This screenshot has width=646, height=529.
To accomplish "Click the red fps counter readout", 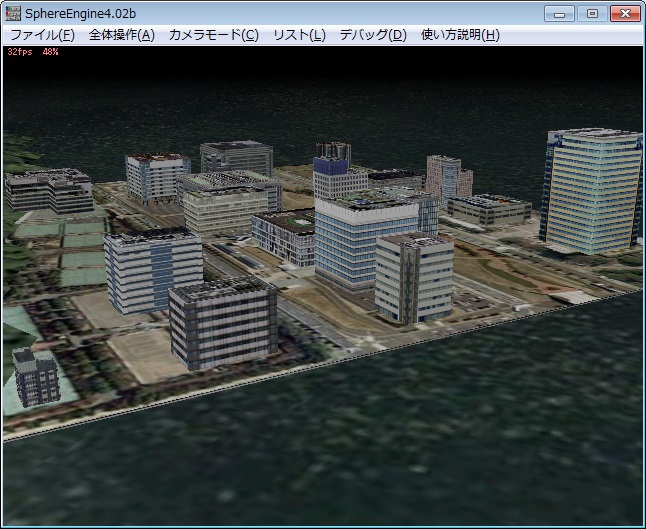I will click(x=32, y=51).
